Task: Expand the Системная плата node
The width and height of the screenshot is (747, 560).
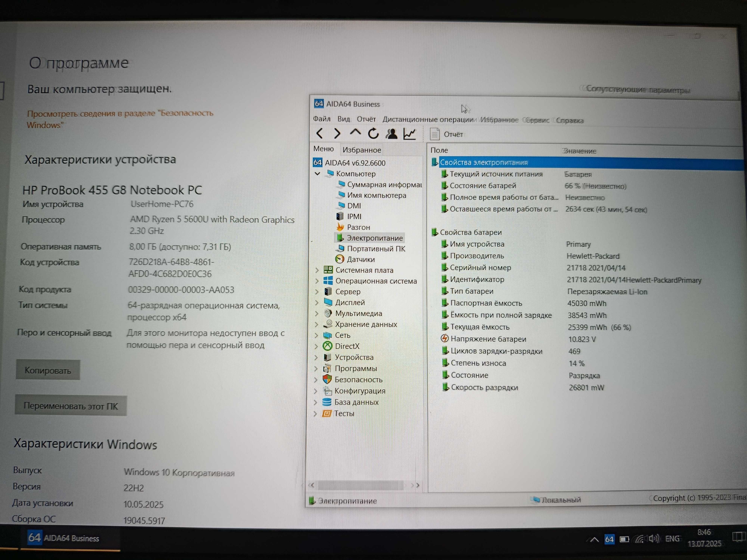Action: (x=317, y=270)
